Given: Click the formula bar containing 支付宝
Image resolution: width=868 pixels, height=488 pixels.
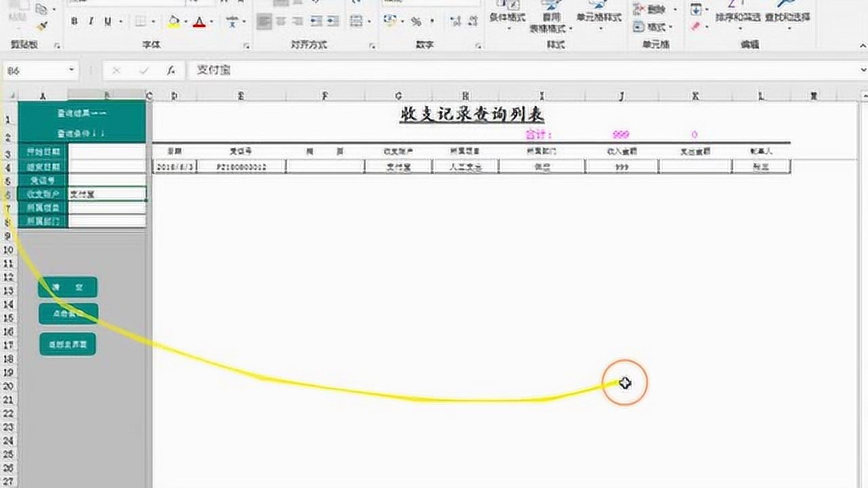Looking at the screenshot, I should (524, 70).
